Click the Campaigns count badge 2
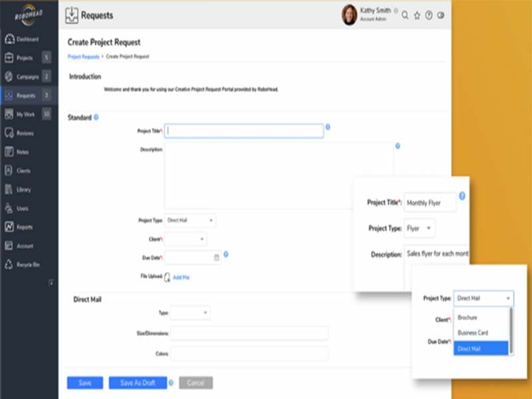 (x=47, y=76)
